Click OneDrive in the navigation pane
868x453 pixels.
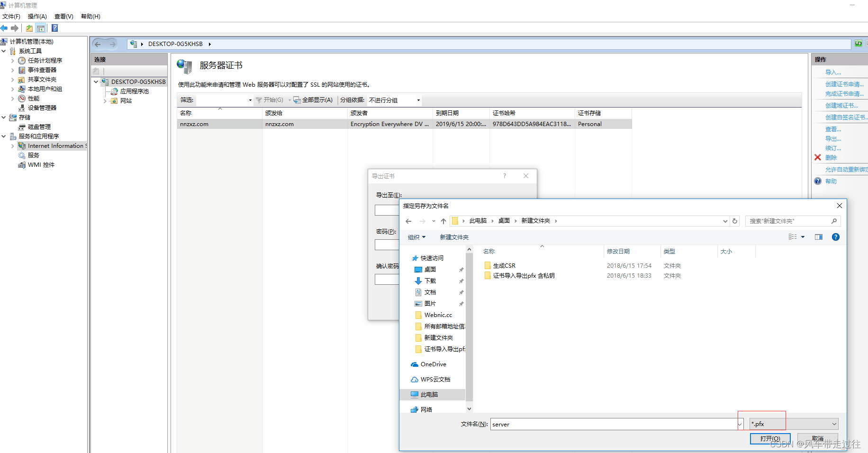433,364
